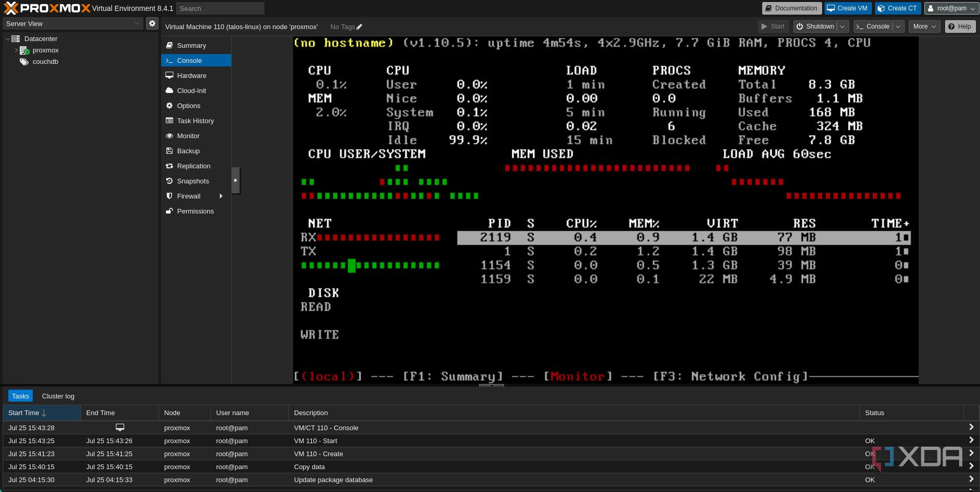The width and height of the screenshot is (980, 492).
Task: Go to the Hardware panel
Action: click(191, 76)
